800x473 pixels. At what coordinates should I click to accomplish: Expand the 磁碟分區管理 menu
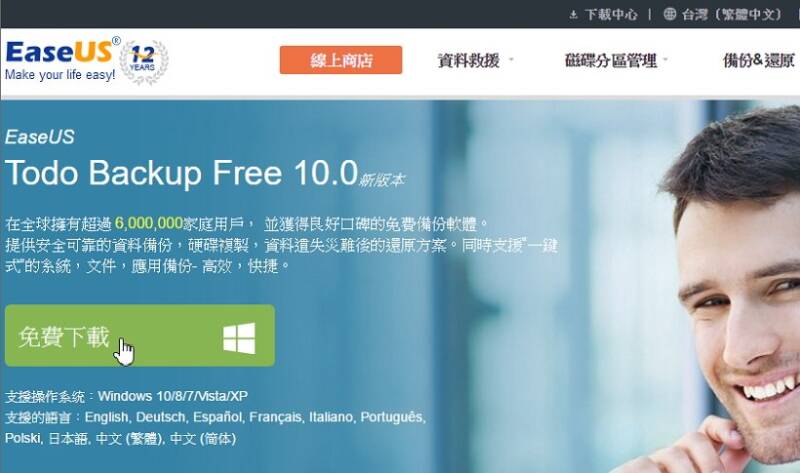611,60
